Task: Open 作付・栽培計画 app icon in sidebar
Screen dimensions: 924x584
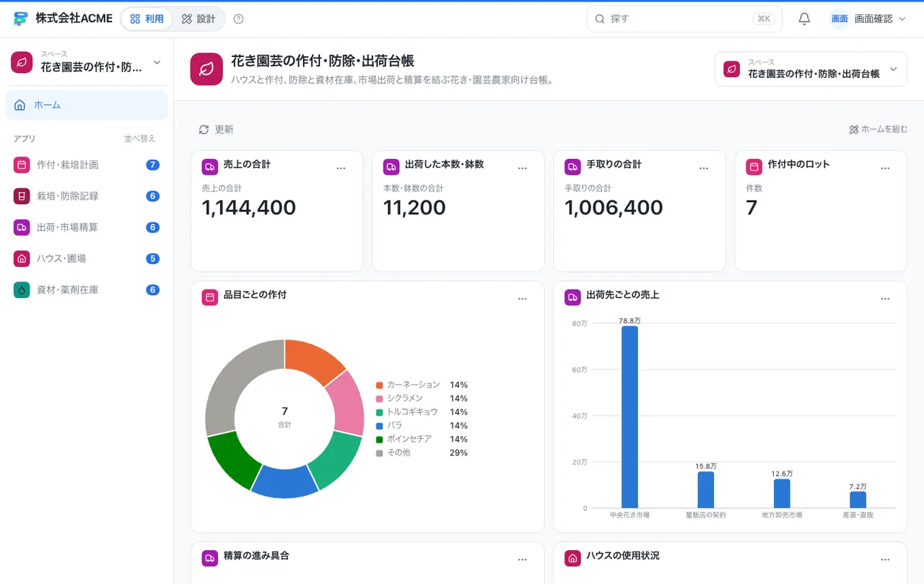Action: [22, 165]
